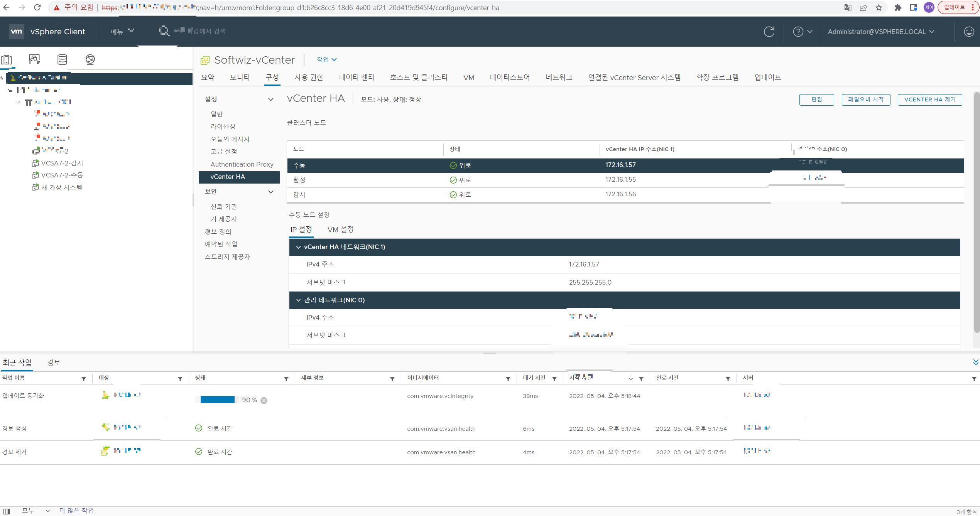Click the 페일오버 시작 button
Screen dimensions: 980x516
[866, 99]
